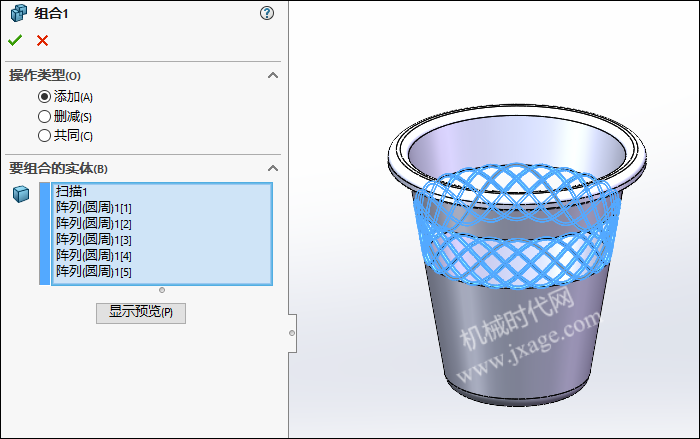Select the 删减(S) operation type
The height and width of the screenshot is (439, 700).
tap(44, 117)
